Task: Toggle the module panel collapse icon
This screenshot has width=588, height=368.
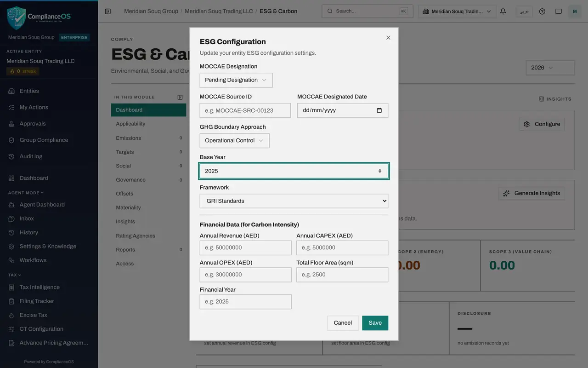Action: coord(180,97)
